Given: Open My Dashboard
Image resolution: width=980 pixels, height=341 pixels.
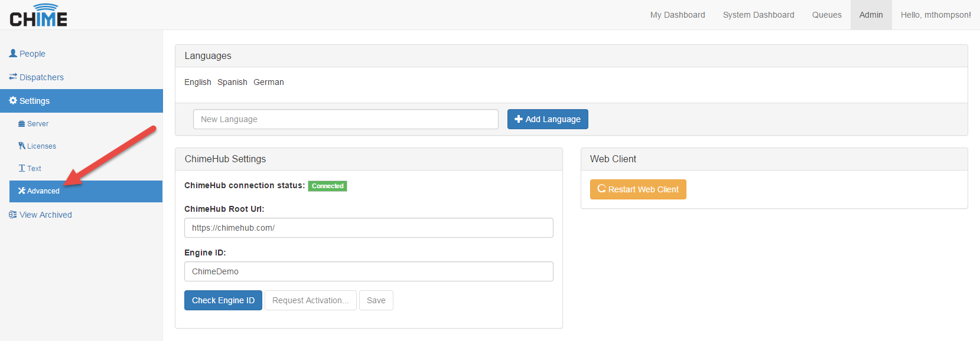Looking at the screenshot, I should coord(678,15).
